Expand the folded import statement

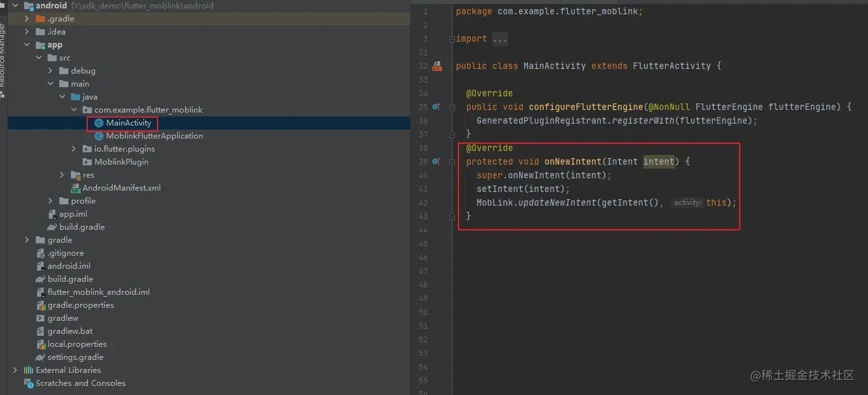(452, 39)
